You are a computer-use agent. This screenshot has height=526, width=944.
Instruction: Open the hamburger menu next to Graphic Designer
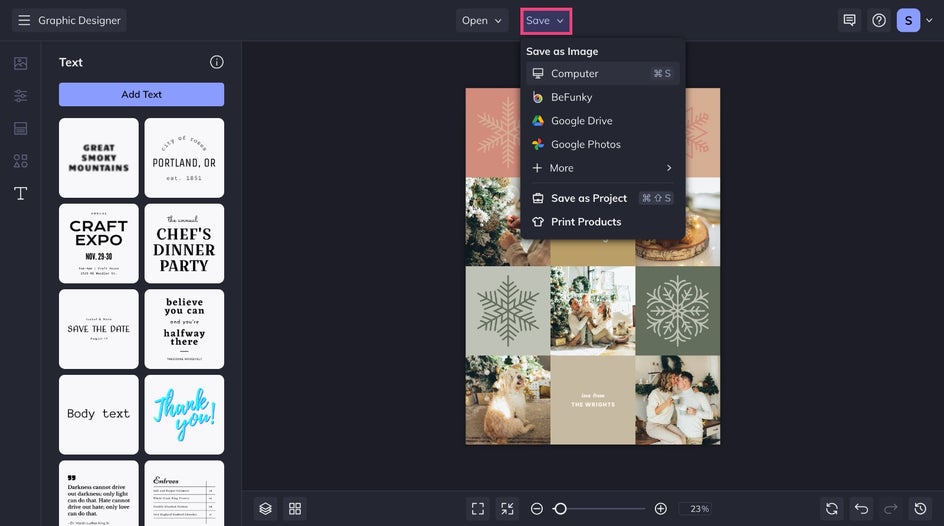[x=24, y=20]
